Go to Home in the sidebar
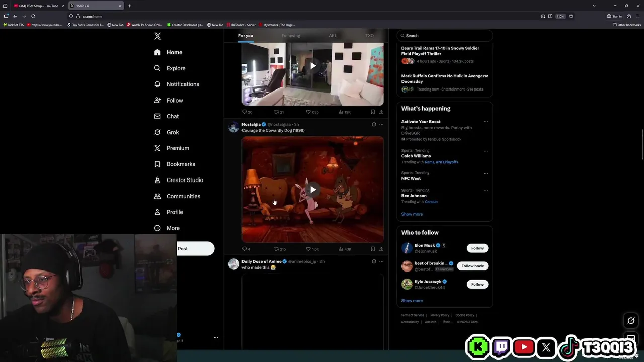Screen dimensions: 644x362 168,52
